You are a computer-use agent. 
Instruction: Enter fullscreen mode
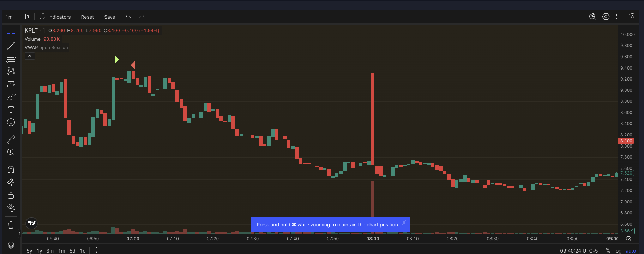click(619, 17)
